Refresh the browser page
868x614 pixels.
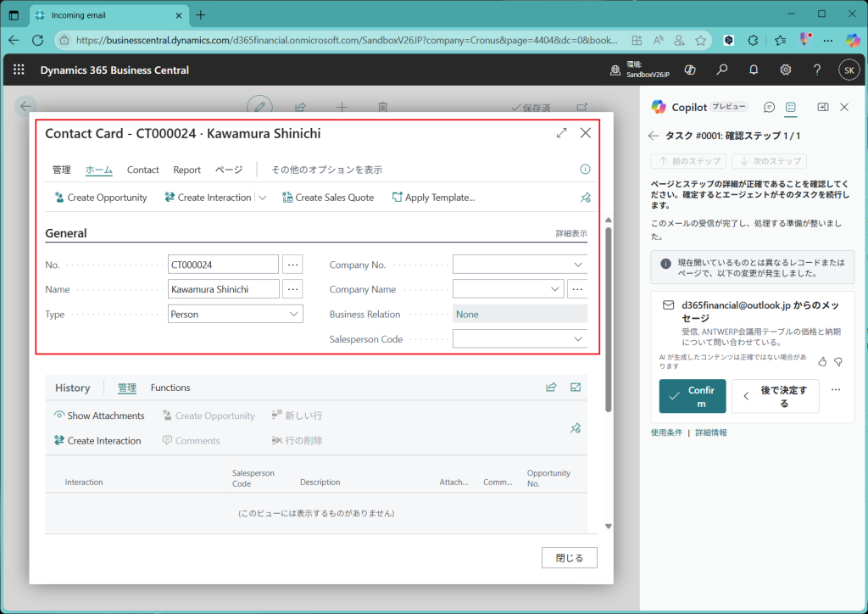[37, 40]
